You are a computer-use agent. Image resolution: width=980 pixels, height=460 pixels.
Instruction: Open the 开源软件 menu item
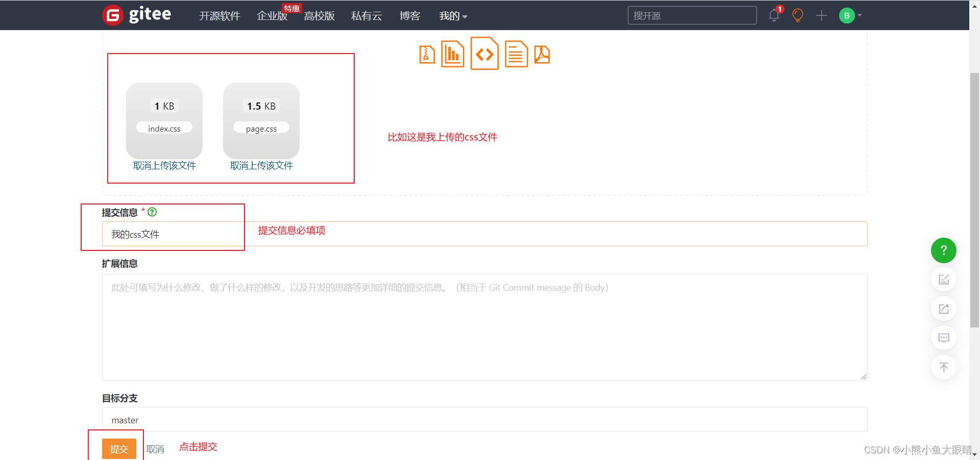click(219, 16)
